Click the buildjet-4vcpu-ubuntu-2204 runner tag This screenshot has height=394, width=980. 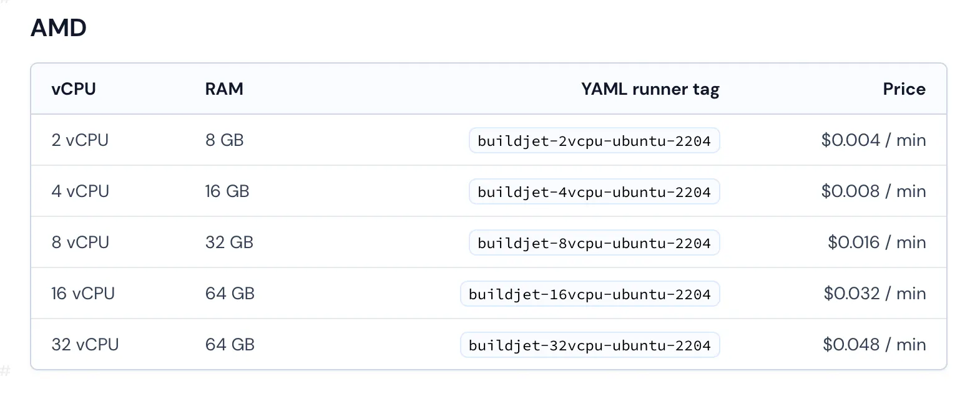pyautogui.click(x=594, y=192)
